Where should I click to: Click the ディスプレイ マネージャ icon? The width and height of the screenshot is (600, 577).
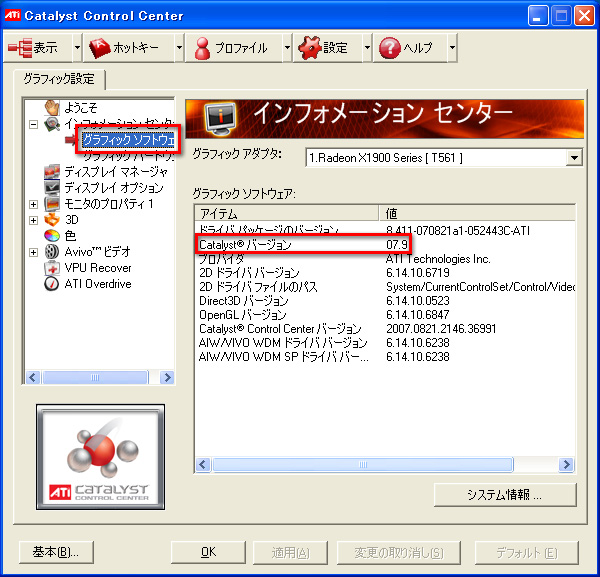[52, 172]
